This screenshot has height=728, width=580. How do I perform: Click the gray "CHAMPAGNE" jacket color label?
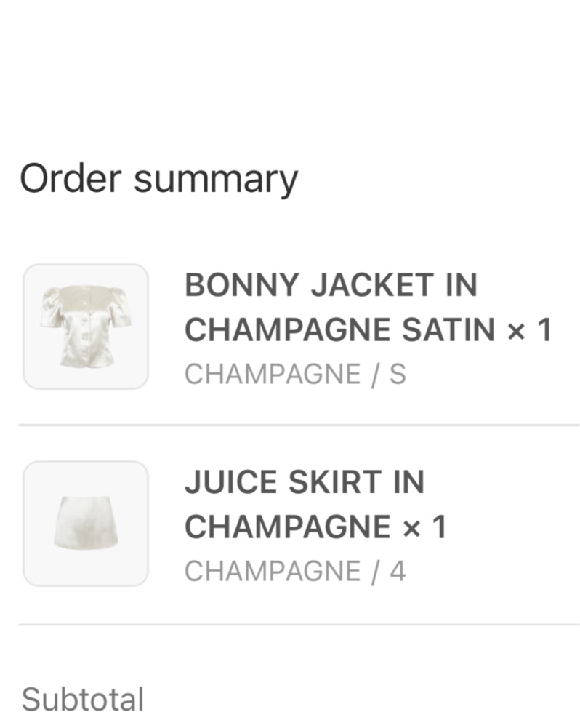click(x=273, y=375)
